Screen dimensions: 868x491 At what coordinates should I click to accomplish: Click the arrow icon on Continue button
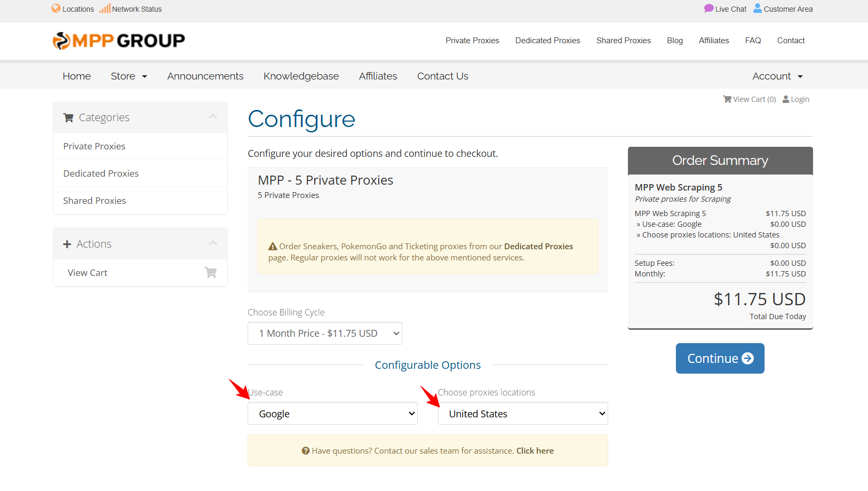(x=748, y=359)
